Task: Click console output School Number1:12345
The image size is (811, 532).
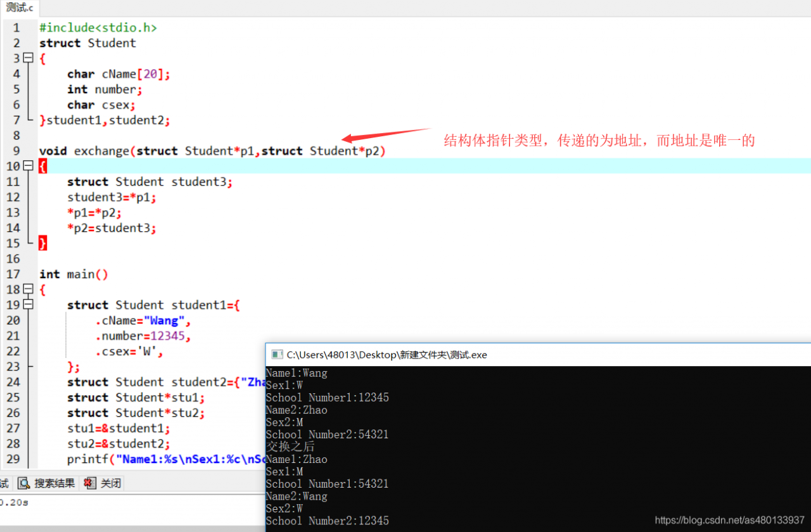Action: pyautogui.click(x=328, y=398)
